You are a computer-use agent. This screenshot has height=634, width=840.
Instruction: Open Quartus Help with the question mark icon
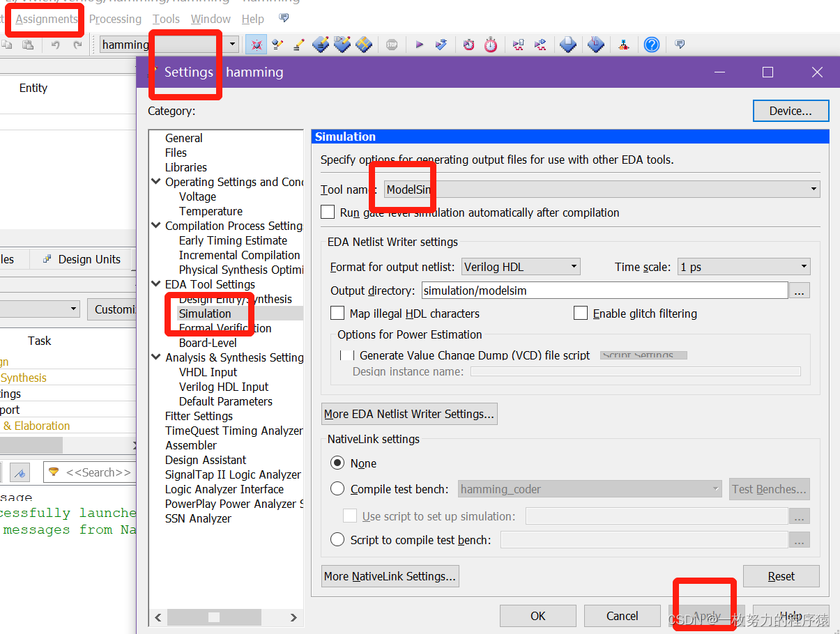point(650,44)
